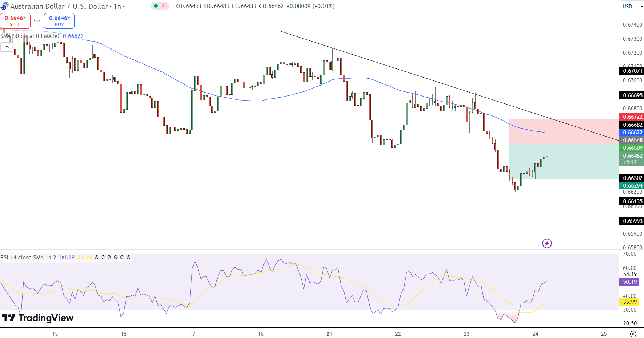The image size is (644, 338).
Task: Click the green 0.66294 target label
Action: tap(632, 186)
